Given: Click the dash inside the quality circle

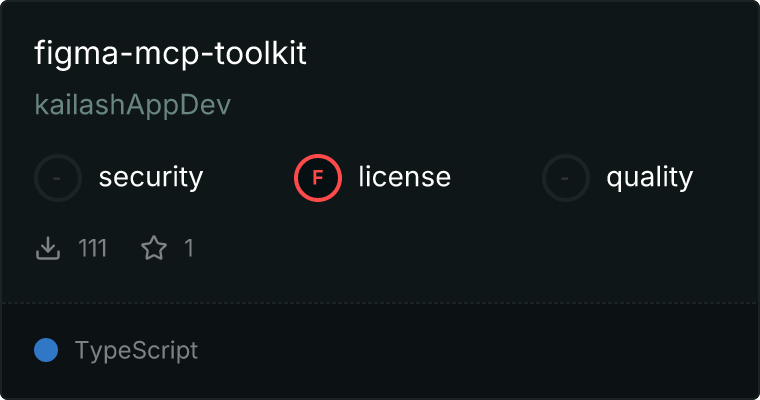Looking at the screenshot, I should point(565,178).
